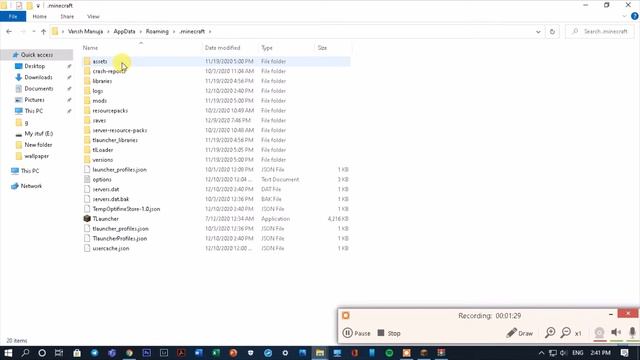Select launcher_profiles.json file
The width and height of the screenshot is (640, 360).
[x=119, y=169]
